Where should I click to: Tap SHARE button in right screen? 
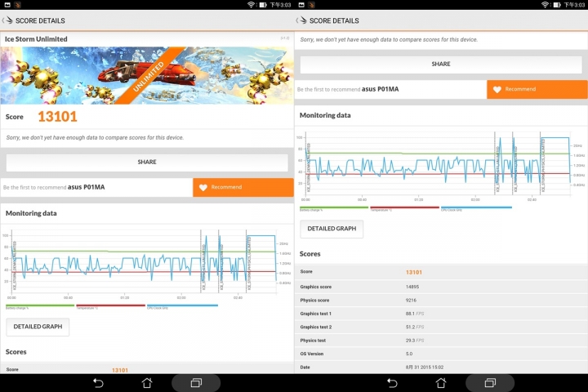point(441,65)
